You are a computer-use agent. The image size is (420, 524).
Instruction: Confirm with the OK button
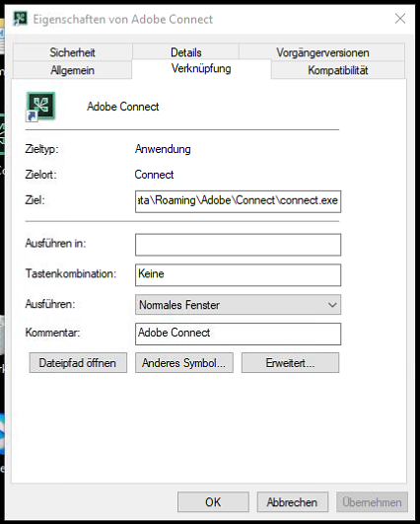(213, 502)
